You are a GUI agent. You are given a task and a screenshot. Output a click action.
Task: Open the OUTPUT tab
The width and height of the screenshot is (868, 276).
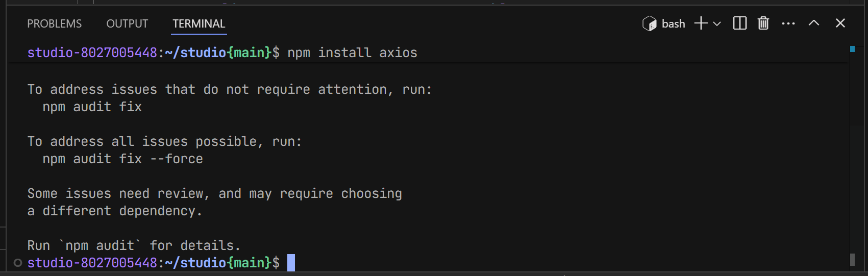click(x=127, y=24)
